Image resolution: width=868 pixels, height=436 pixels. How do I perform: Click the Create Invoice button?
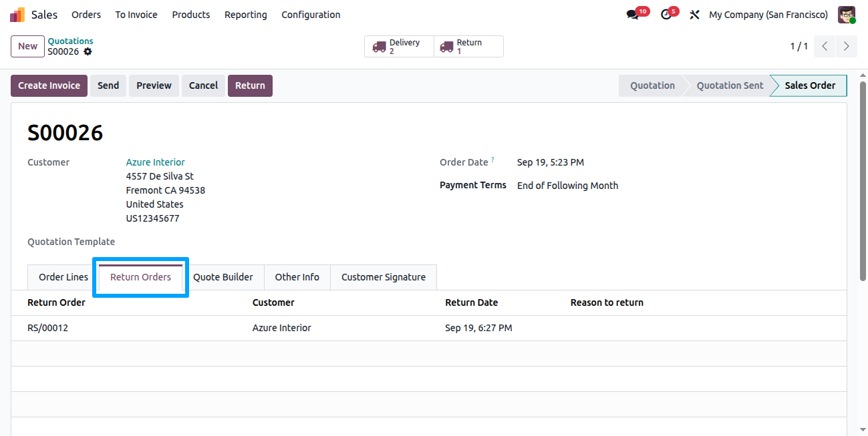click(x=49, y=85)
